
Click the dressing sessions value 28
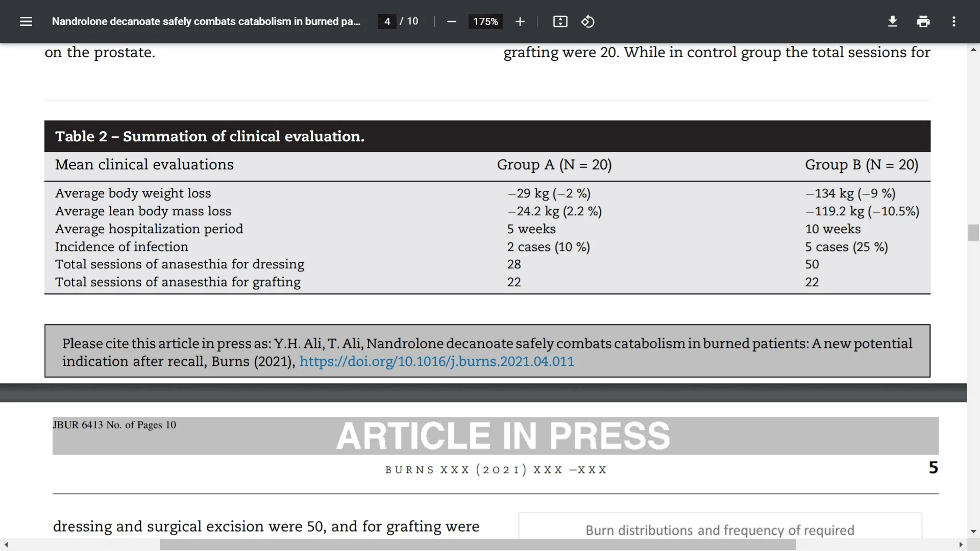[x=514, y=264]
